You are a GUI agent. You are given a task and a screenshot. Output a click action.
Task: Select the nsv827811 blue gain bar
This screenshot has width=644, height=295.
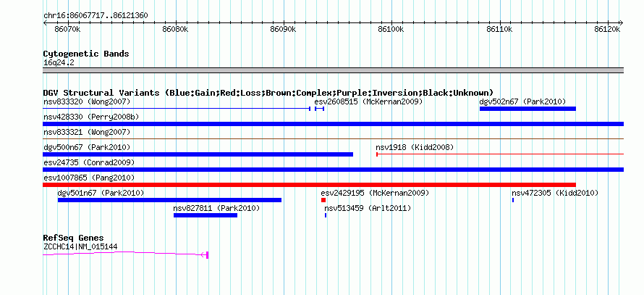pyautogui.click(x=206, y=215)
